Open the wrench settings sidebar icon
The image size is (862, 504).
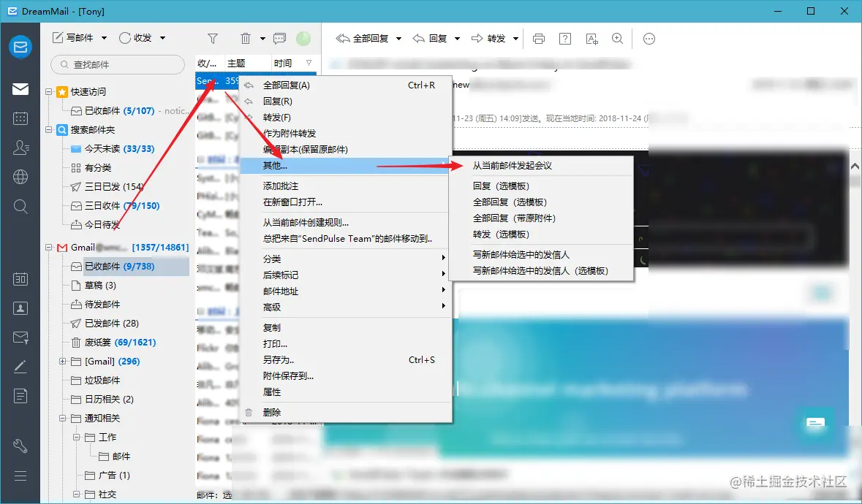(20, 446)
